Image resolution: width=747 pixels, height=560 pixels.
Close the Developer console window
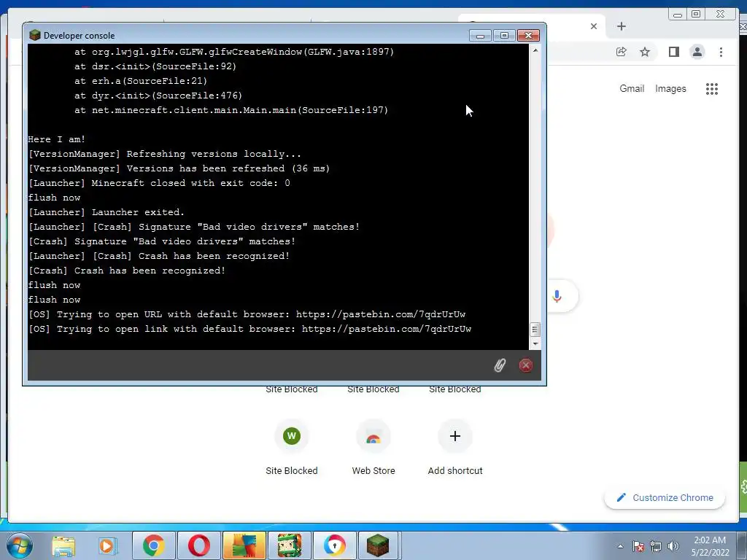click(x=528, y=36)
